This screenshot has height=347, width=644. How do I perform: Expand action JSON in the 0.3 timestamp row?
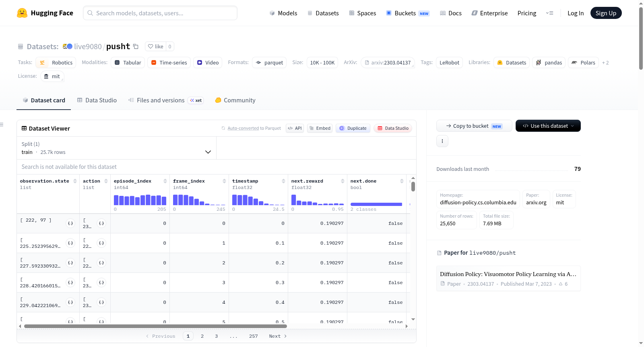pos(101,283)
